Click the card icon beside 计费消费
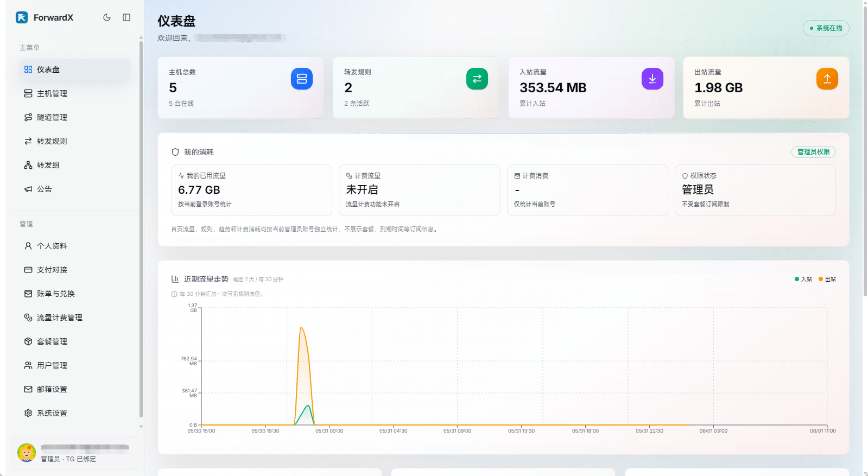The width and height of the screenshot is (868, 476). (x=517, y=176)
